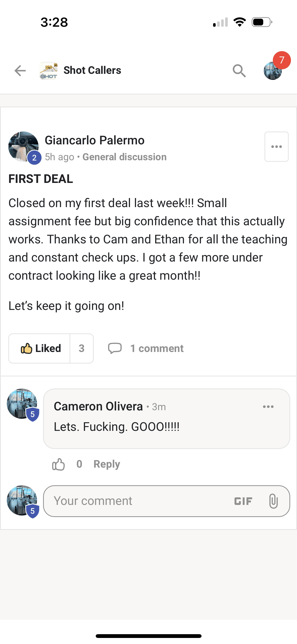Open Giancarlo Palermo's profile name

pos(94,140)
